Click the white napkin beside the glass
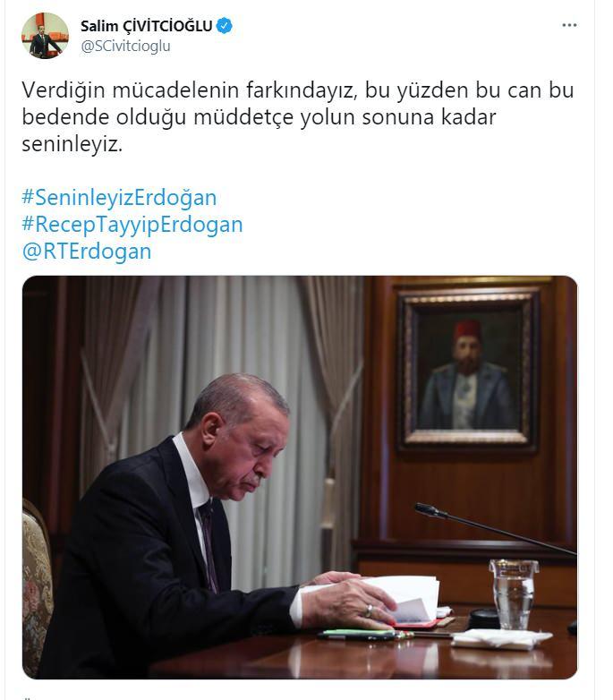 pos(500,638)
